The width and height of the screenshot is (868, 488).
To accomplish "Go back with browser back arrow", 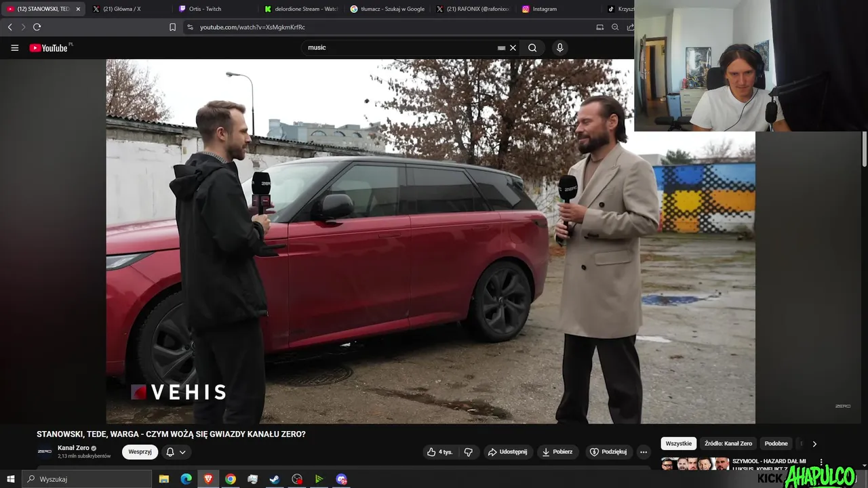I will click(10, 27).
